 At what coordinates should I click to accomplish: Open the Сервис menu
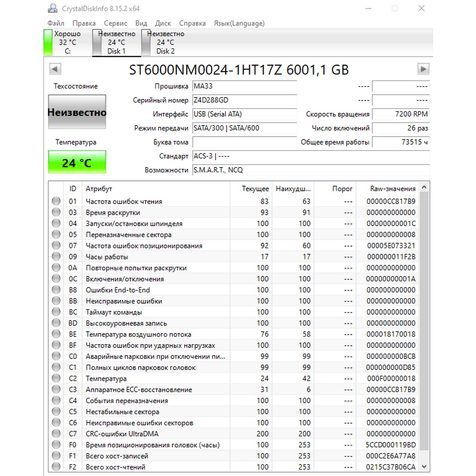(115, 23)
